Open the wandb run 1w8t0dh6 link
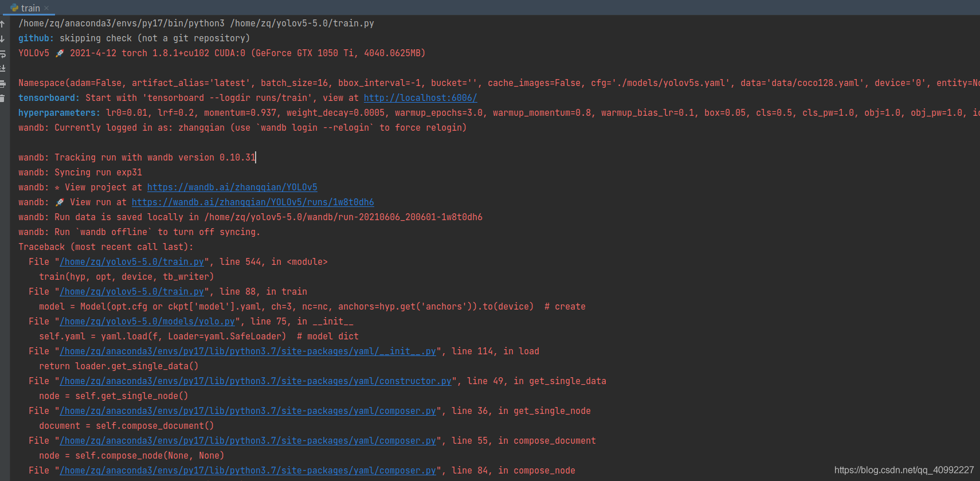 [x=253, y=202]
